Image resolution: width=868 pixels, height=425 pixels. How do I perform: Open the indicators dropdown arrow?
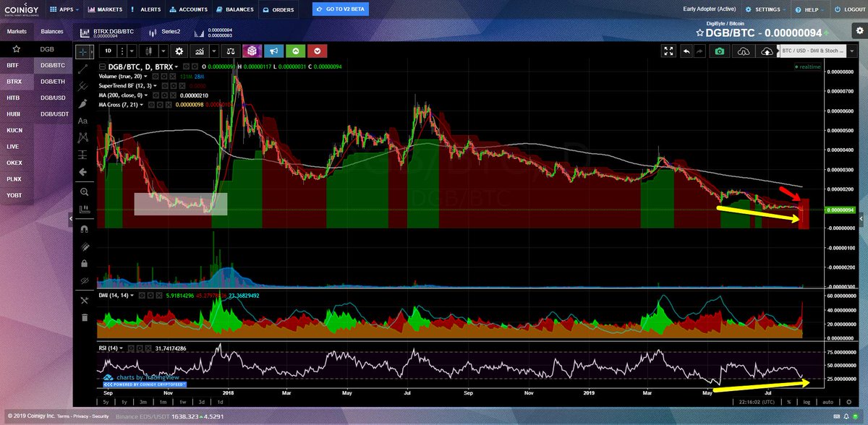[215, 51]
